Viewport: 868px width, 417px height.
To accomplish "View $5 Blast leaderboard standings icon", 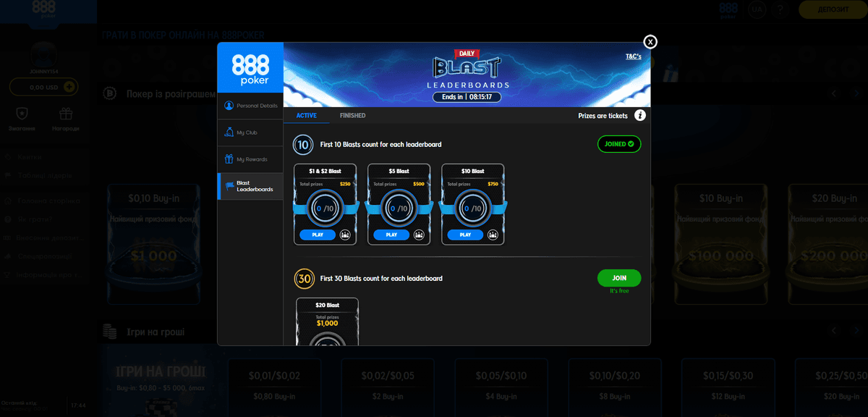I will 419,235.
